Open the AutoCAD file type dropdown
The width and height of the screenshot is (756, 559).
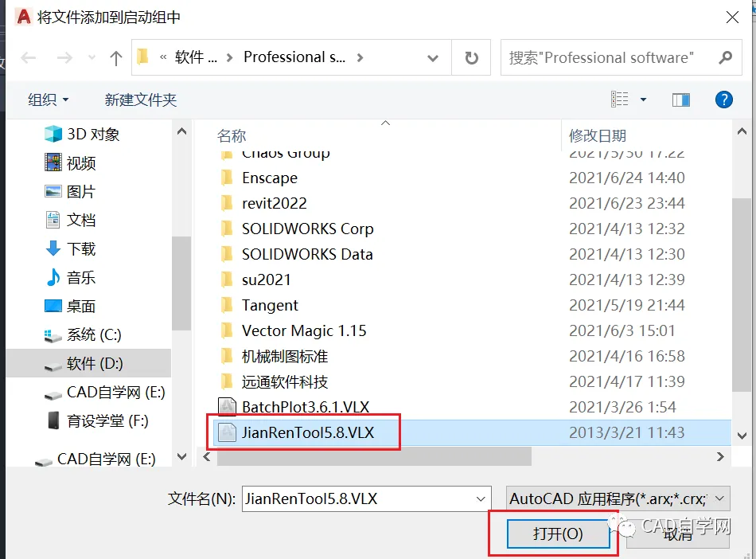(x=618, y=498)
